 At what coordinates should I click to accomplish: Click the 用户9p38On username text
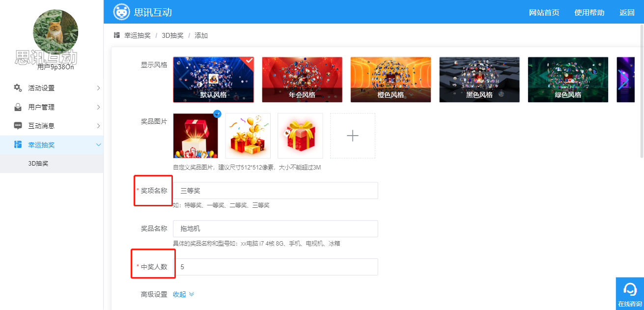point(56,67)
